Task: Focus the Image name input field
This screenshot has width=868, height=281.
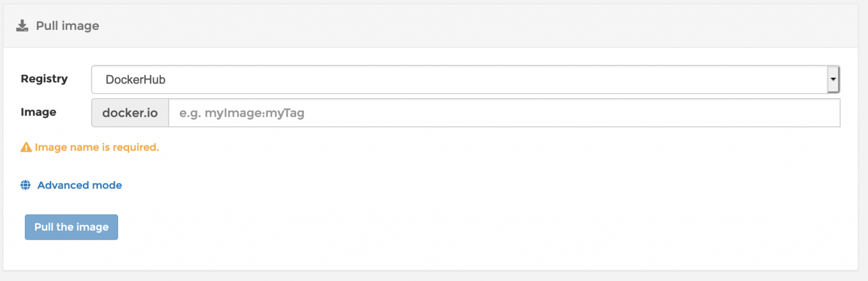Action: [x=503, y=113]
